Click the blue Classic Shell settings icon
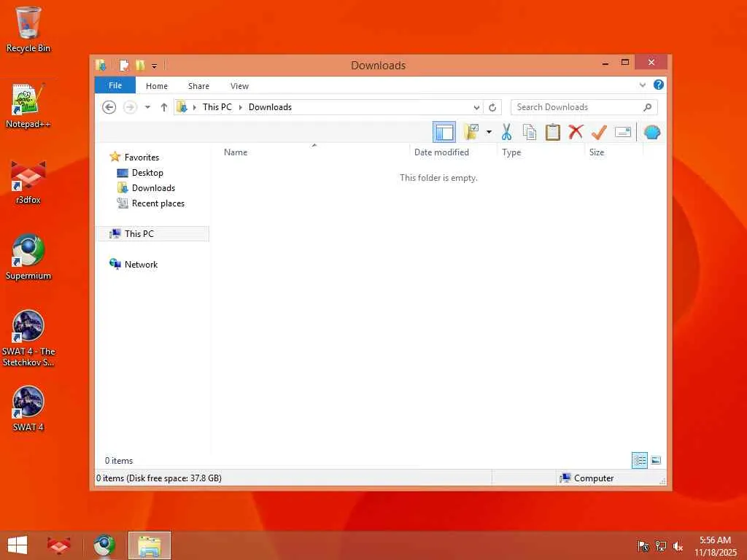Image resolution: width=747 pixels, height=560 pixels. (651, 132)
